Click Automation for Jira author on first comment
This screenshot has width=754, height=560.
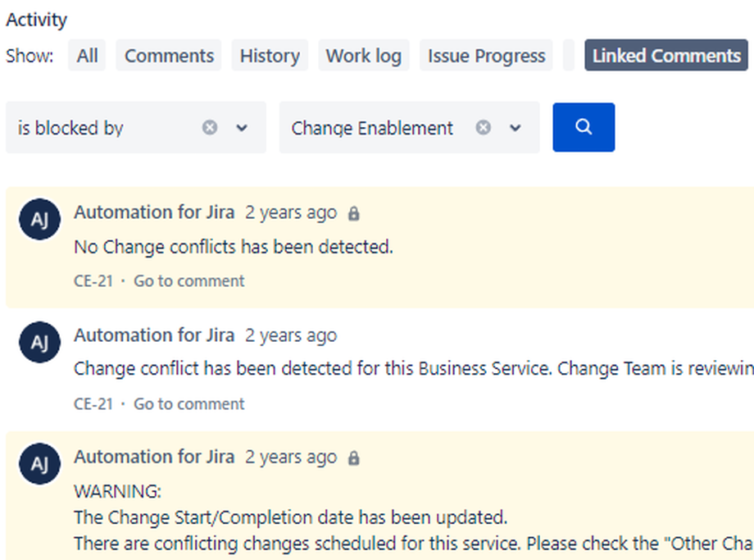pos(154,212)
